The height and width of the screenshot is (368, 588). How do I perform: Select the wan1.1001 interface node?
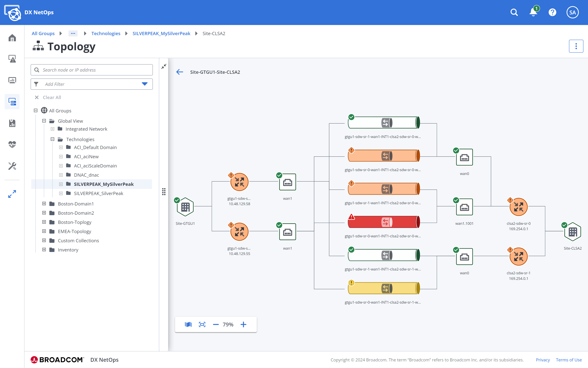464,207
